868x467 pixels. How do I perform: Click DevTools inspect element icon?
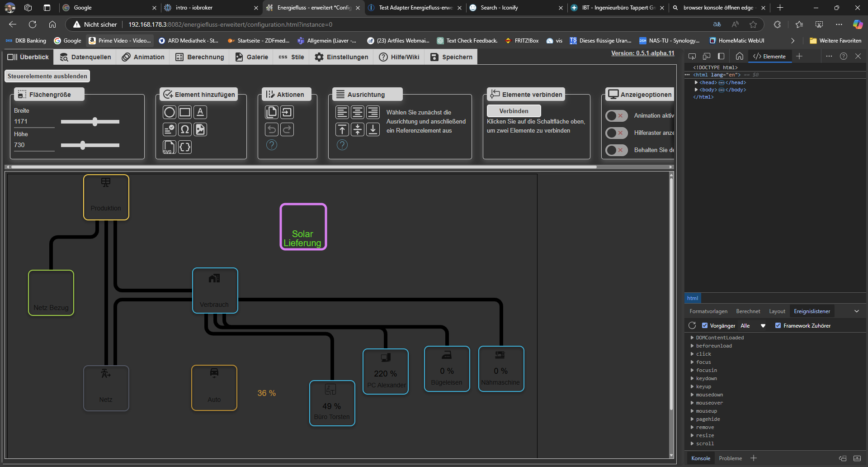point(692,56)
